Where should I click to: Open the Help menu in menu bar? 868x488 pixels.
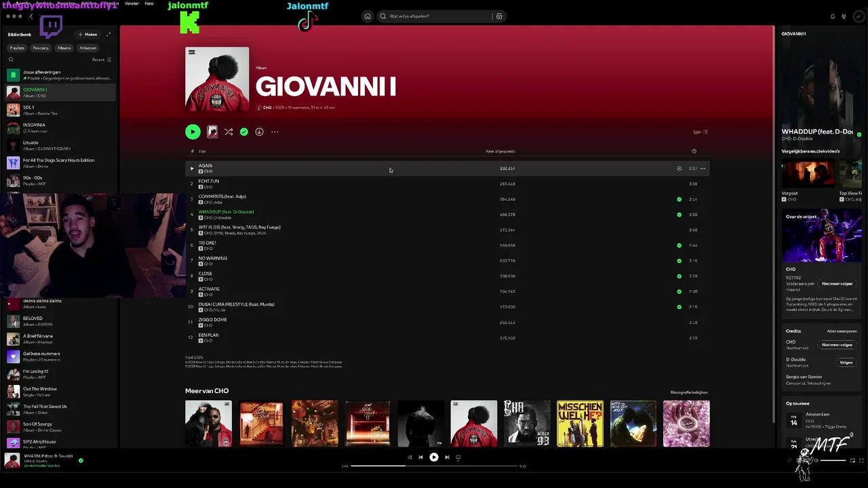tap(149, 3)
